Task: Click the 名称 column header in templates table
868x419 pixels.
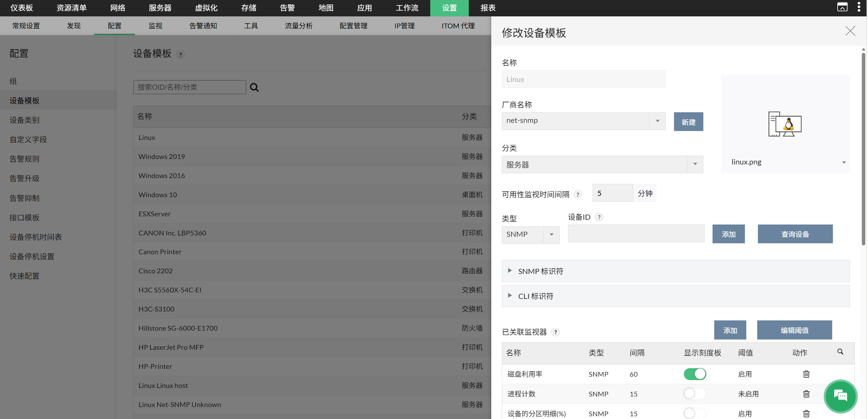Action: click(x=145, y=116)
